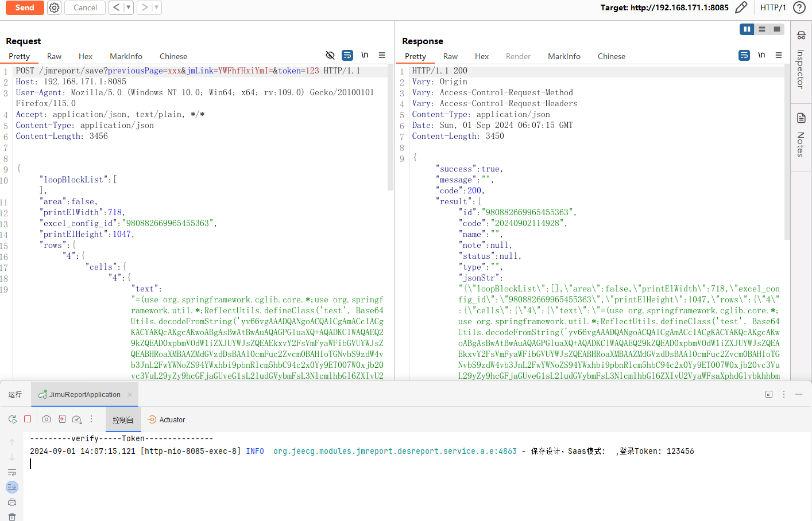Screen dimensions: 812x521
Task: Take a thread dump with camera icon
Action: click(47, 419)
